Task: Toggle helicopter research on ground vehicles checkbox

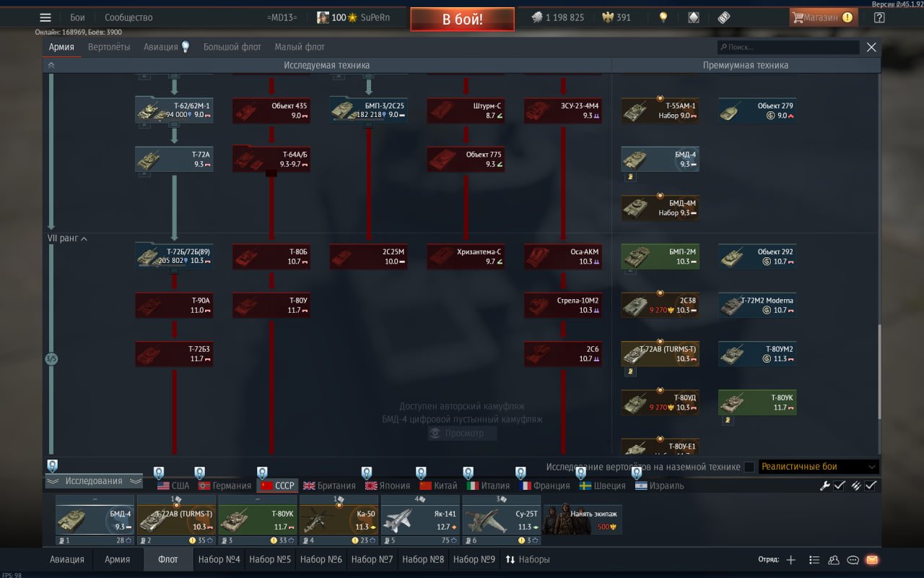Action: tap(749, 467)
